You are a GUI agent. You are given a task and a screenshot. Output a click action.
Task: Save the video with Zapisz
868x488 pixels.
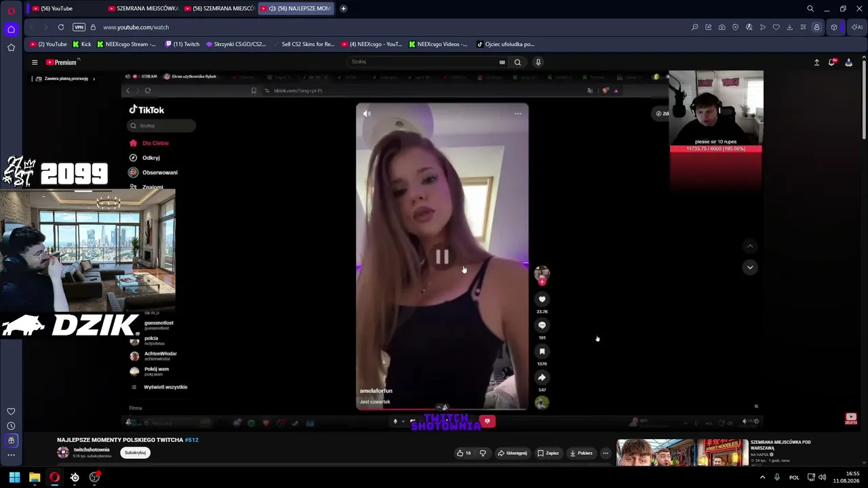pyautogui.click(x=549, y=453)
